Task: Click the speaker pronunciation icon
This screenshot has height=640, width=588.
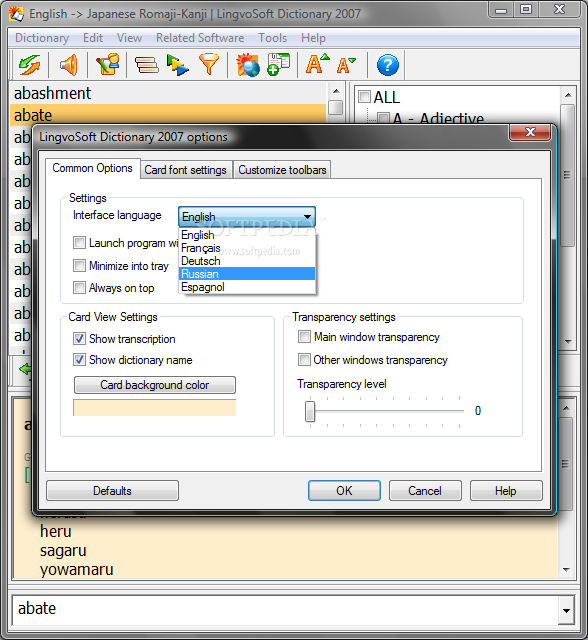Action: point(69,65)
